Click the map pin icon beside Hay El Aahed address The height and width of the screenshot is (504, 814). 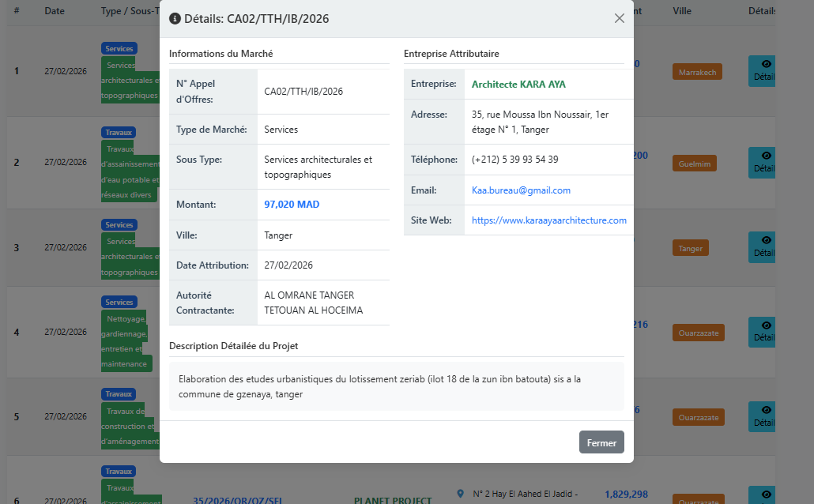[x=461, y=494]
